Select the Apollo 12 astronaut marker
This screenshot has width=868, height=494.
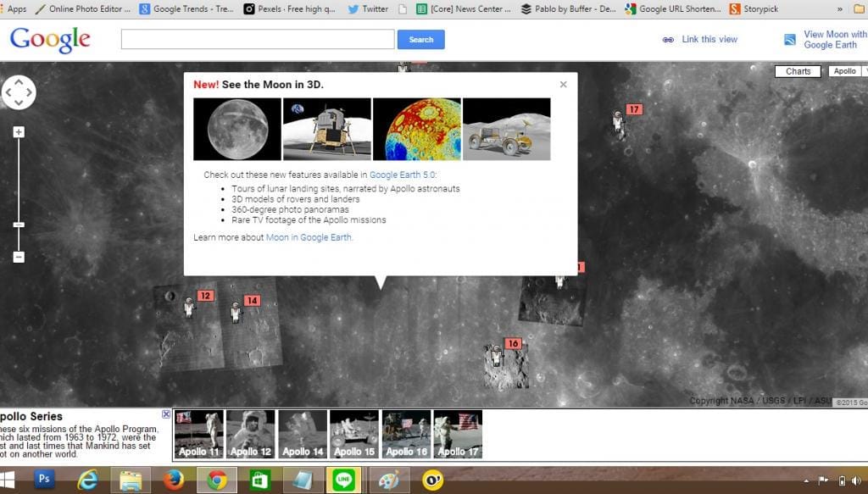[x=190, y=308]
